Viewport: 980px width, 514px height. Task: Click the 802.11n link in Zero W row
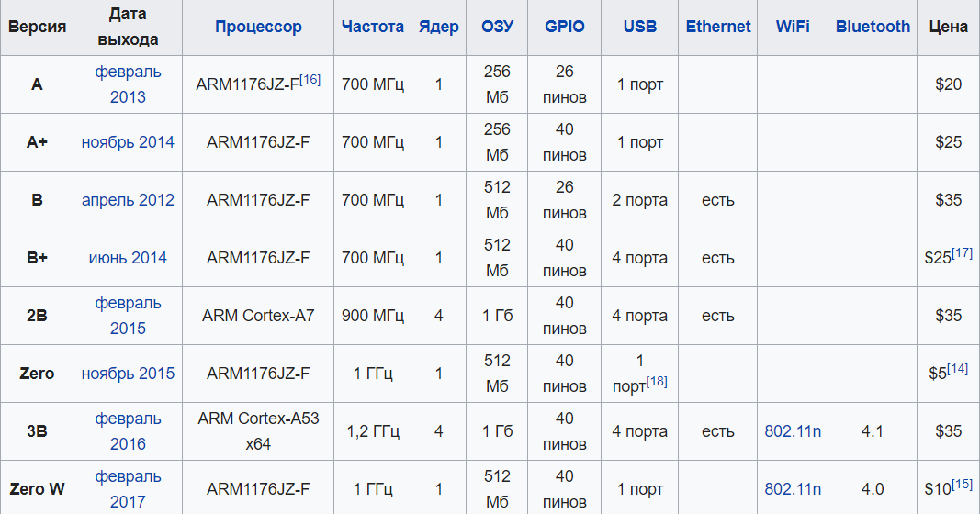point(793,489)
